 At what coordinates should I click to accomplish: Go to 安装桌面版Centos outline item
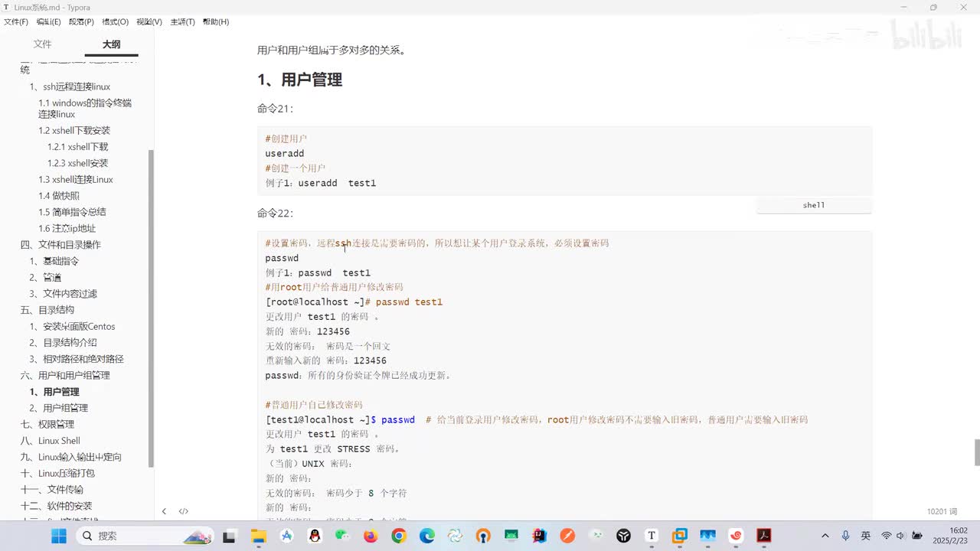pyautogui.click(x=72, y=327)
